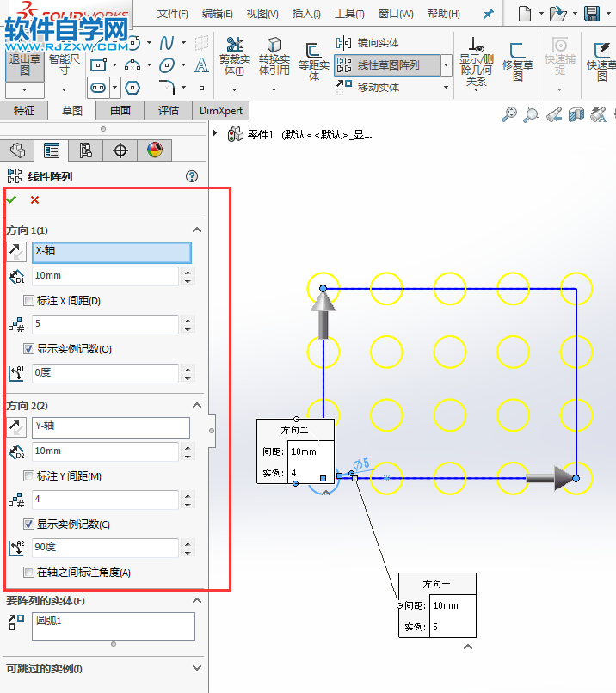Click Trim Entities (剪裁实体) tool
Viewport: 616px width, 693px height.
(234, 56)
